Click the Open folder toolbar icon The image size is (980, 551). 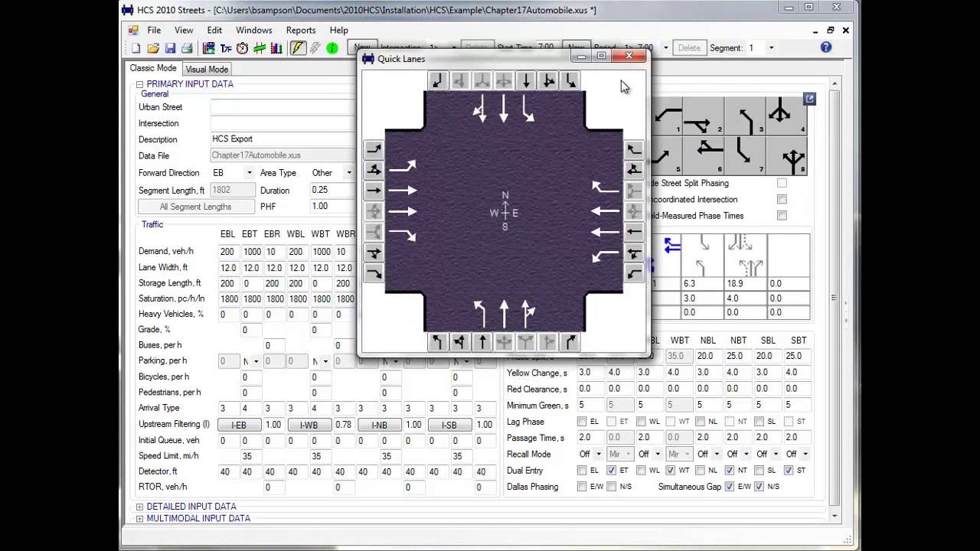coord(153,48)
